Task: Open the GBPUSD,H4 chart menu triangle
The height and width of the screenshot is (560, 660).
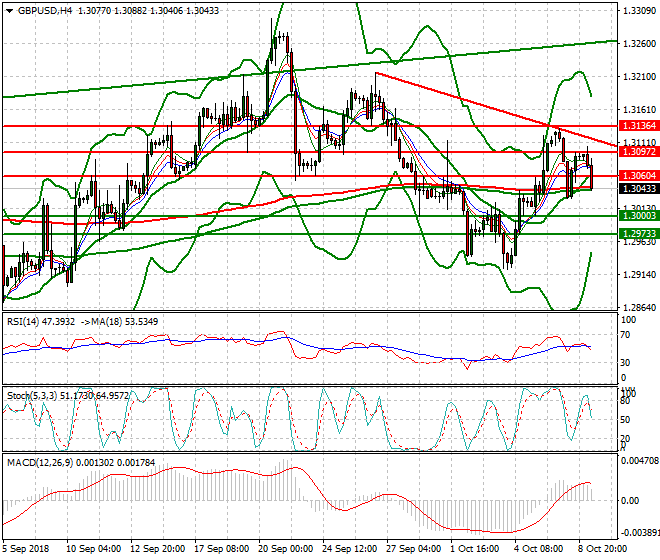Action: point(10,11)
